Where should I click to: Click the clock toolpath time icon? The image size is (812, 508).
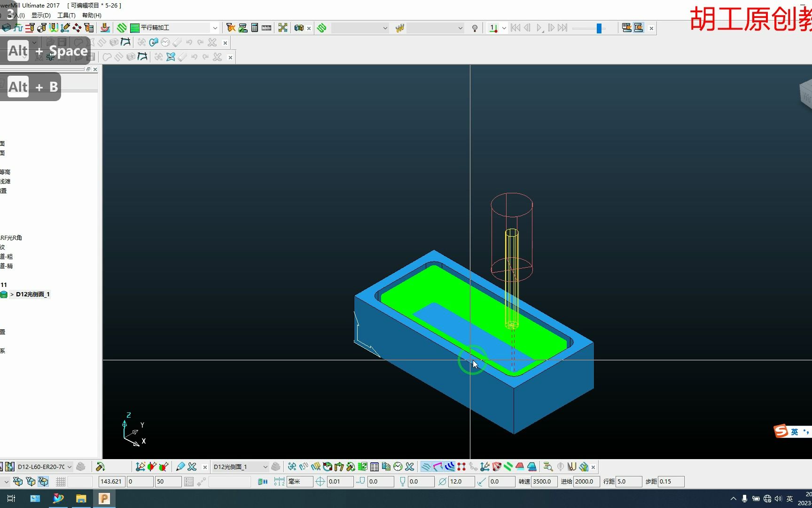[398, 467]
